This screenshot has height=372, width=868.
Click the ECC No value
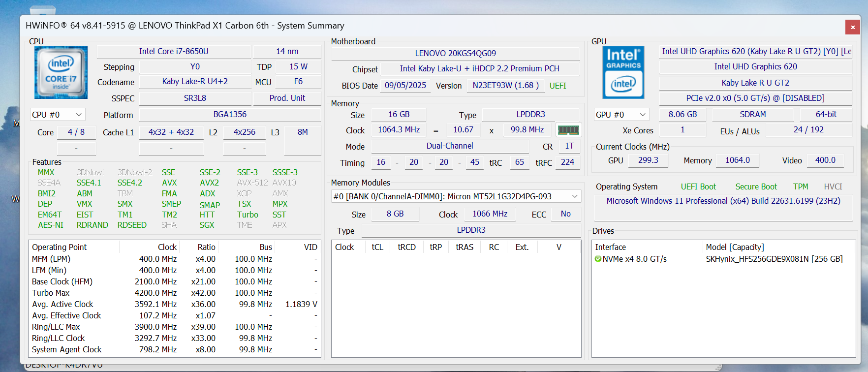tap(566, 214)
